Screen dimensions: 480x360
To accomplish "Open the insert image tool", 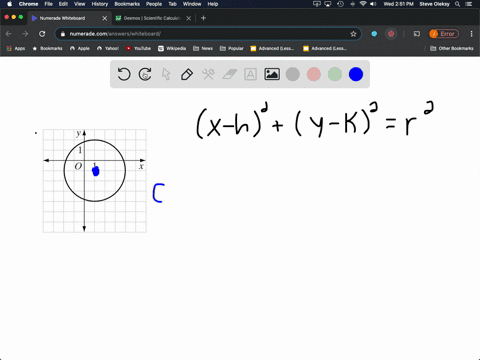I will click(272, 74).
